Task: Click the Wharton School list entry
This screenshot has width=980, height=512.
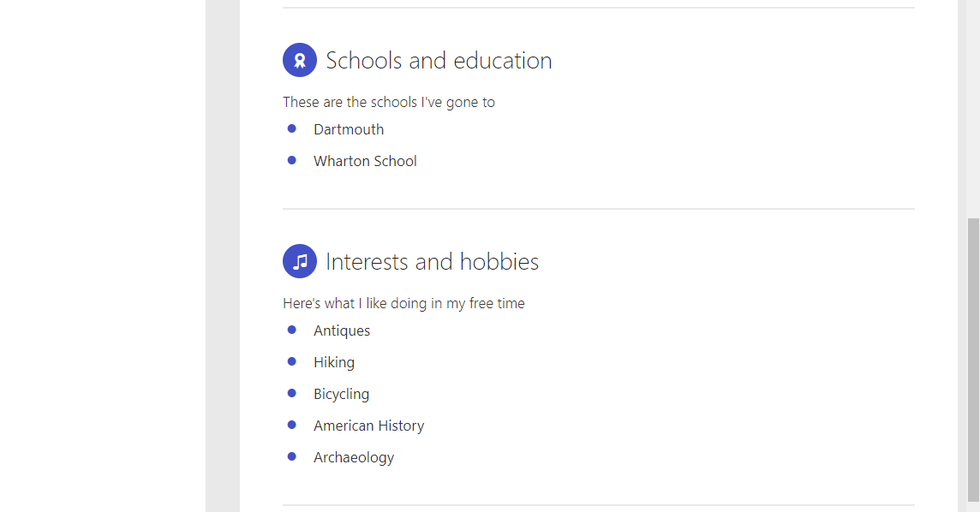Action: (x=365, y=161)
